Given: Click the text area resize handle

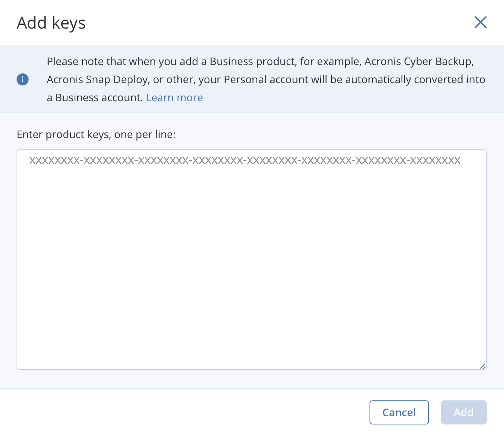Looking at the screenshot, I should [483, 366].
